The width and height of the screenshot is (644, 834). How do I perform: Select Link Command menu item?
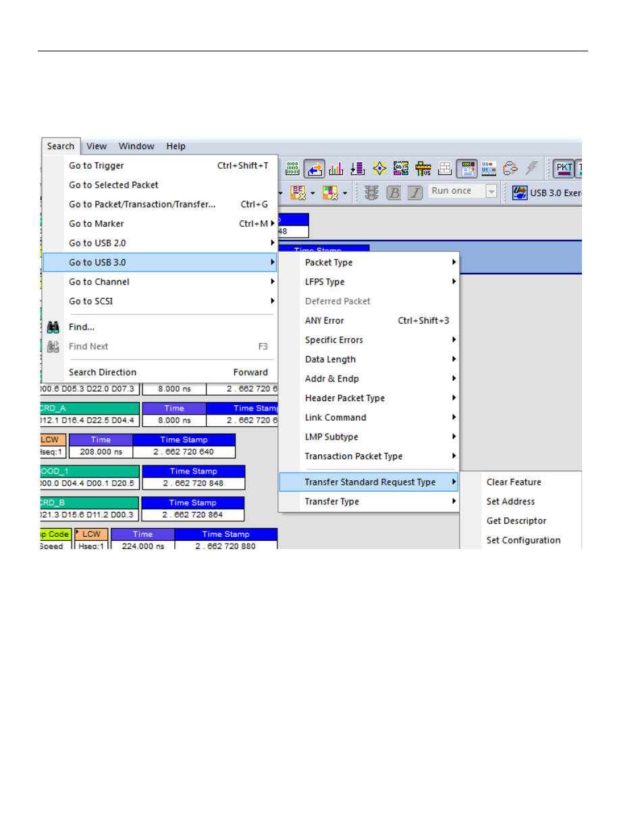pyautogui.click(x=369, y=417)
